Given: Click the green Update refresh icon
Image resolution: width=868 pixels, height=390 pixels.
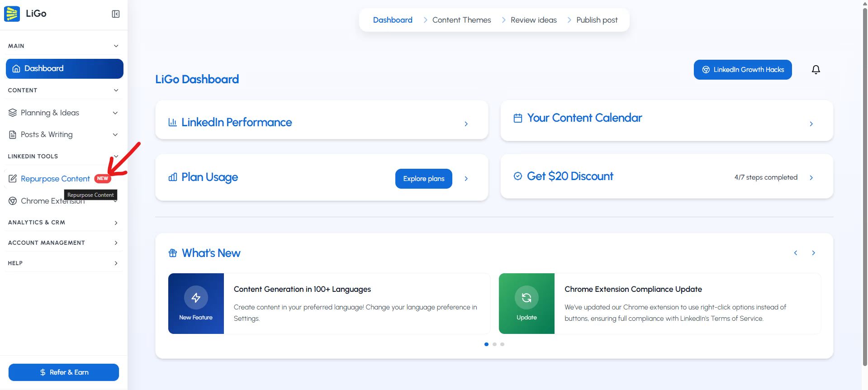Looking at the screenshot, I should [x=526, y=298].
